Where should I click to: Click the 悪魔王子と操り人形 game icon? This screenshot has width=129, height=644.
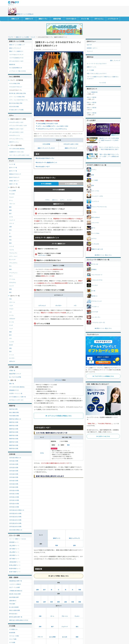point(89,249)
